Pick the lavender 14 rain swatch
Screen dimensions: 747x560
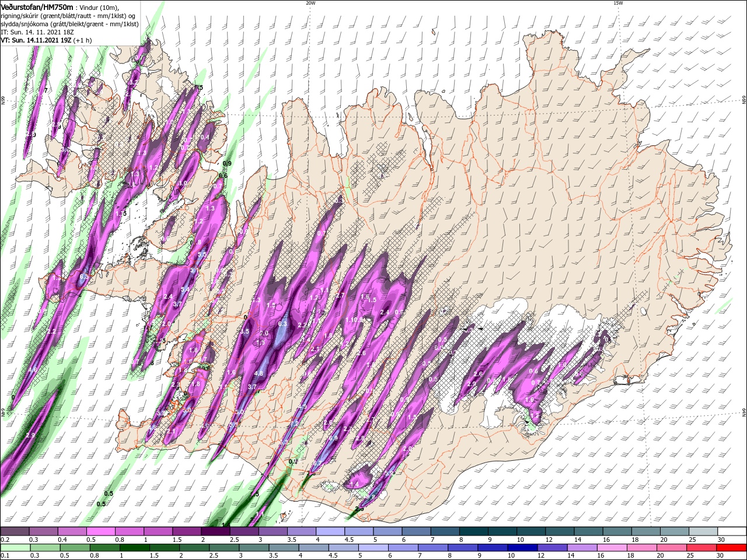click(582, 548)
